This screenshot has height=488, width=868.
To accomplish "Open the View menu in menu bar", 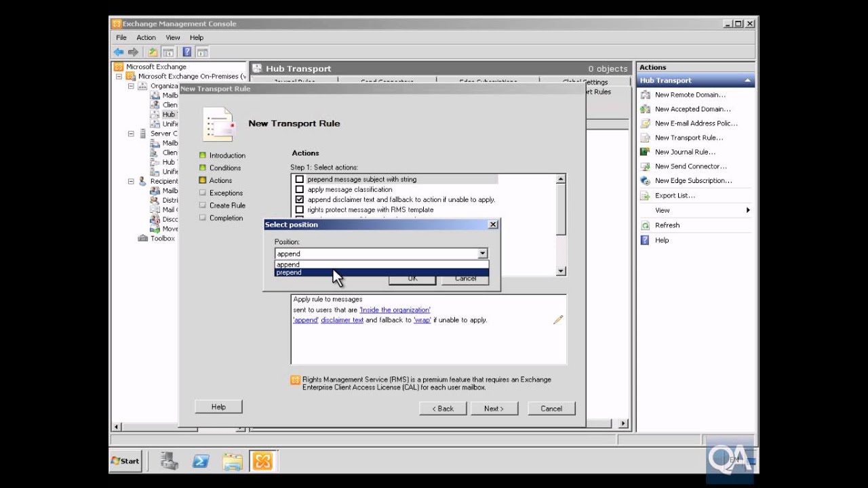I will [173, 37].
